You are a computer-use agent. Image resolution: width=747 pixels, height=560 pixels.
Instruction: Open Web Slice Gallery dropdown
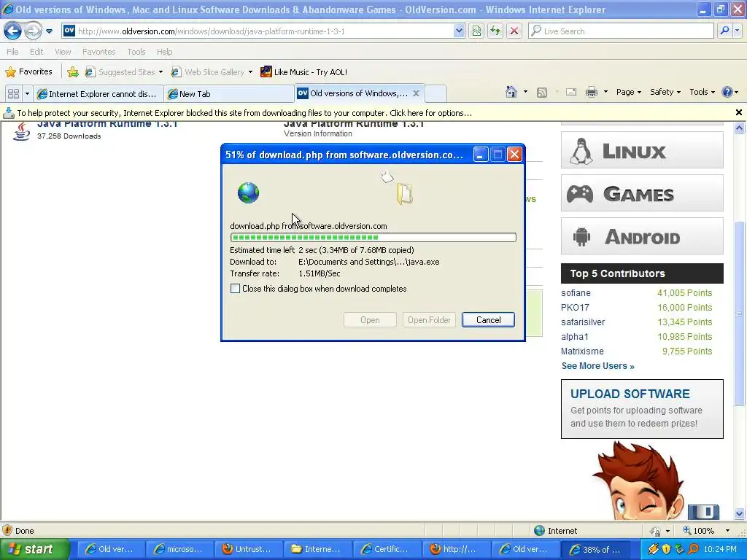212,72
